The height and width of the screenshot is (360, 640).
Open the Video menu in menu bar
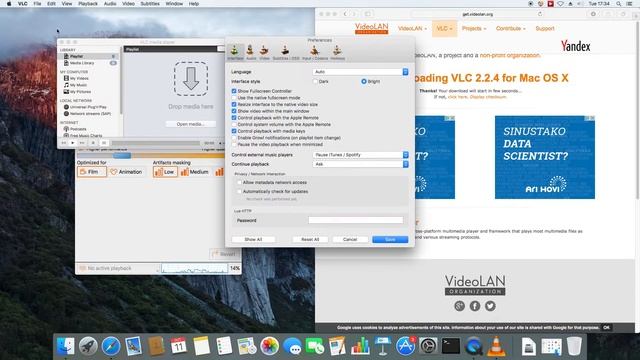(x=128, y=4)
